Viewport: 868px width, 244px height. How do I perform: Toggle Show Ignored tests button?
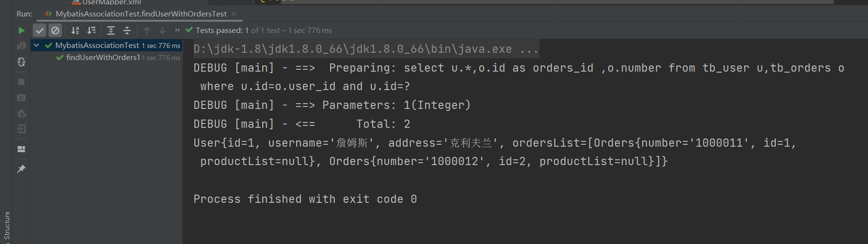point(55,30)
